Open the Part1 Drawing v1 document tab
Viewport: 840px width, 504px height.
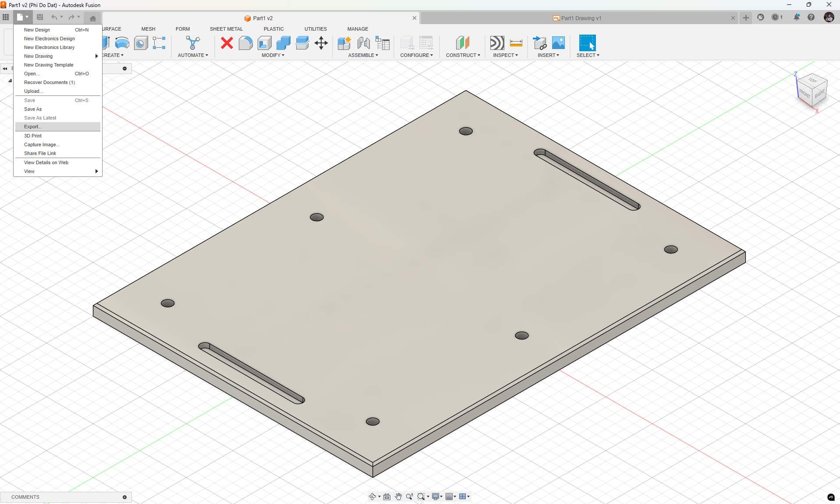point(577,18)
